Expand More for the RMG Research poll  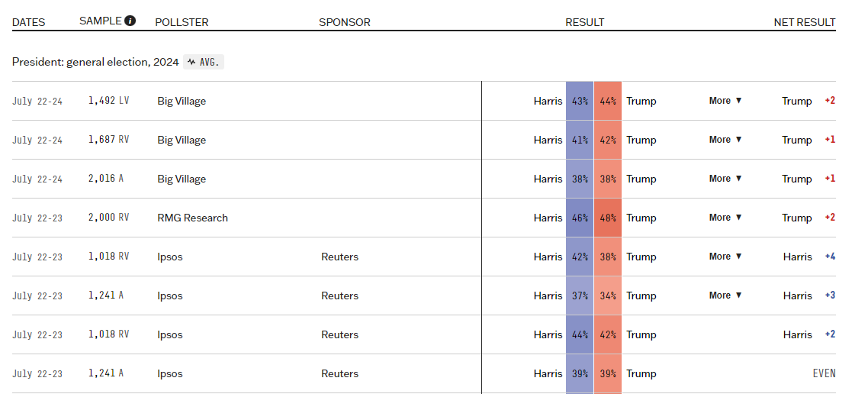click(x=725, y=218)
